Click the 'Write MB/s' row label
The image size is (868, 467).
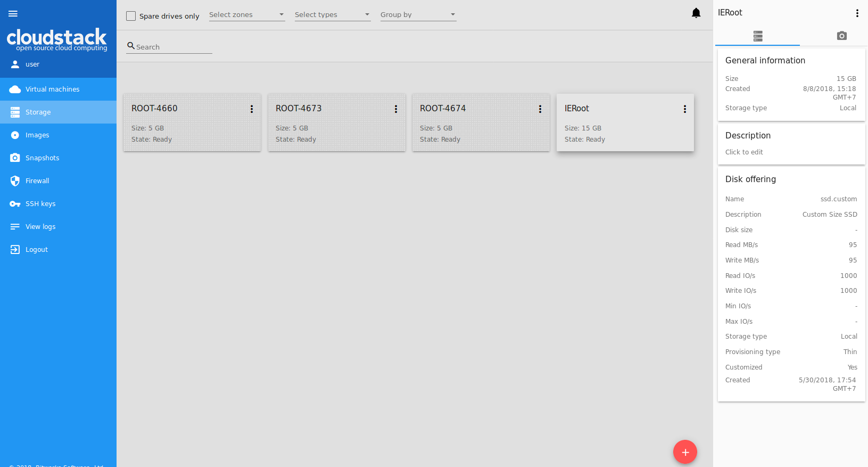[742, 260]
